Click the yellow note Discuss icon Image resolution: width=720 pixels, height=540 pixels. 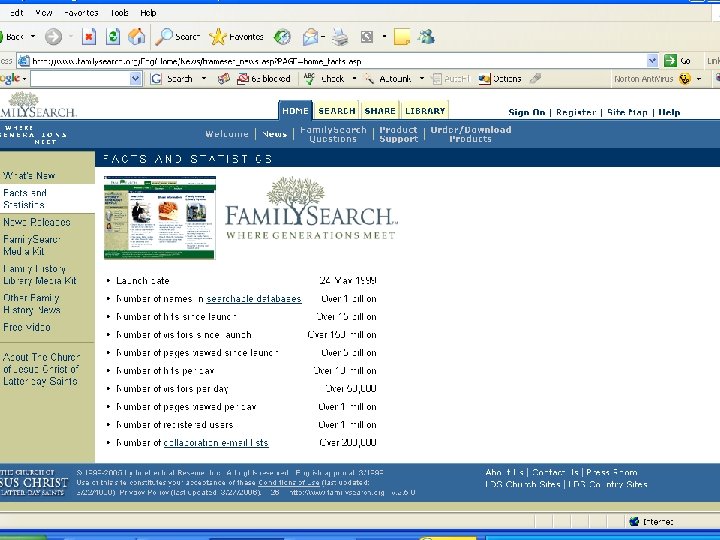(x=402, y=37)
